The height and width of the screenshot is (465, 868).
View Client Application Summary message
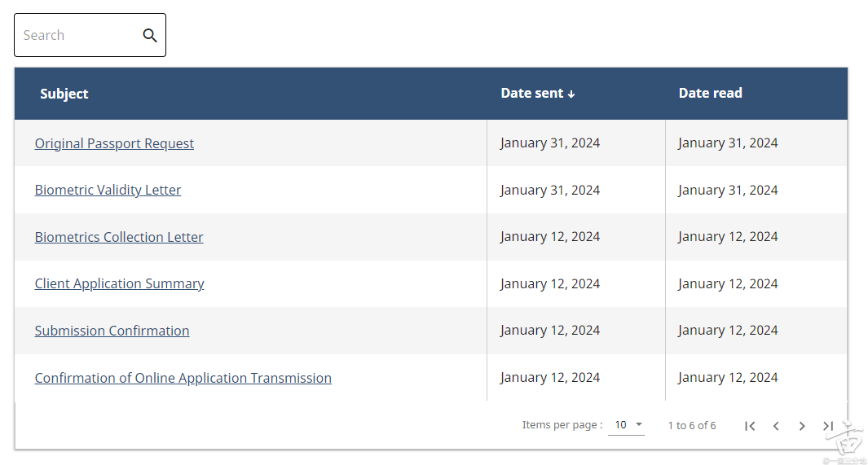click(119, 283)
